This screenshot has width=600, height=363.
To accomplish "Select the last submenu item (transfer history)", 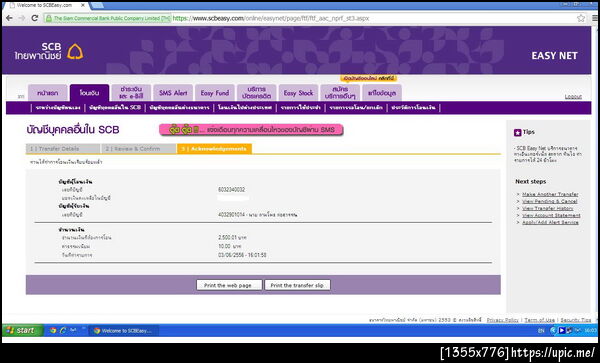I will 413,108.
